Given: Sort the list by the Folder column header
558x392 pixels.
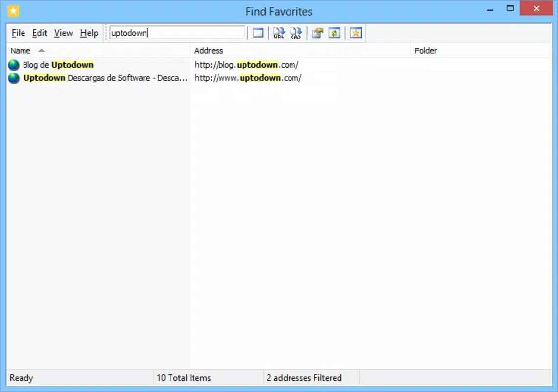Looking at the screenshot, I should coord(481,51).
